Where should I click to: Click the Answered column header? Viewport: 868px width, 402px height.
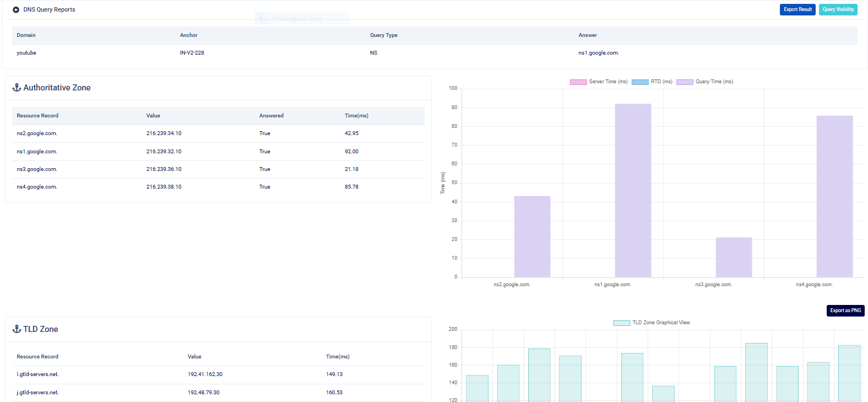(272, 116)
